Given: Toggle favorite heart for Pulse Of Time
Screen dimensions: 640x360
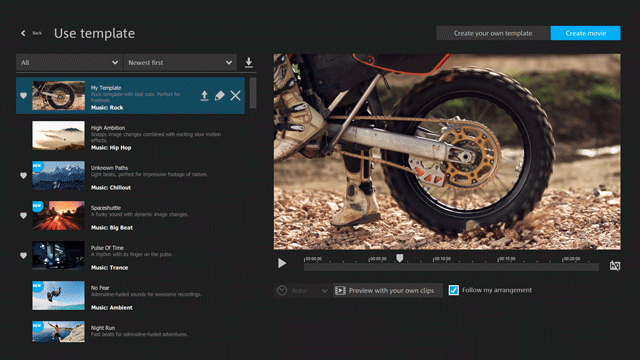Looking at the screenshot, I should click(x=23, y=256).
